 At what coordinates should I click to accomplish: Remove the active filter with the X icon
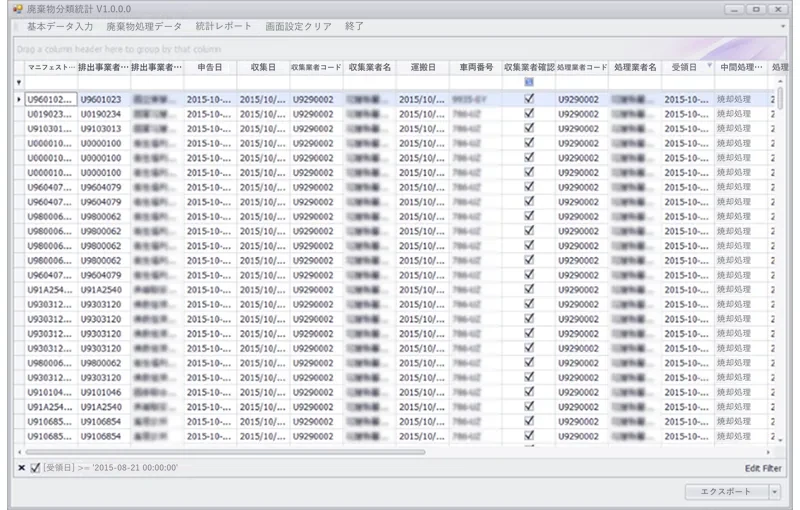click(21, 467)
